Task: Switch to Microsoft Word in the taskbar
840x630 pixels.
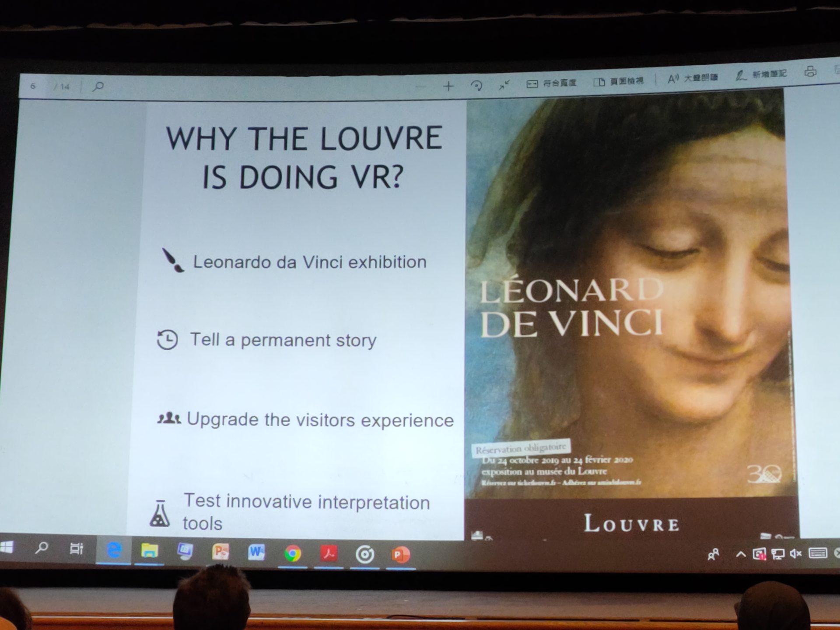Action: click(x=256, y=553)
